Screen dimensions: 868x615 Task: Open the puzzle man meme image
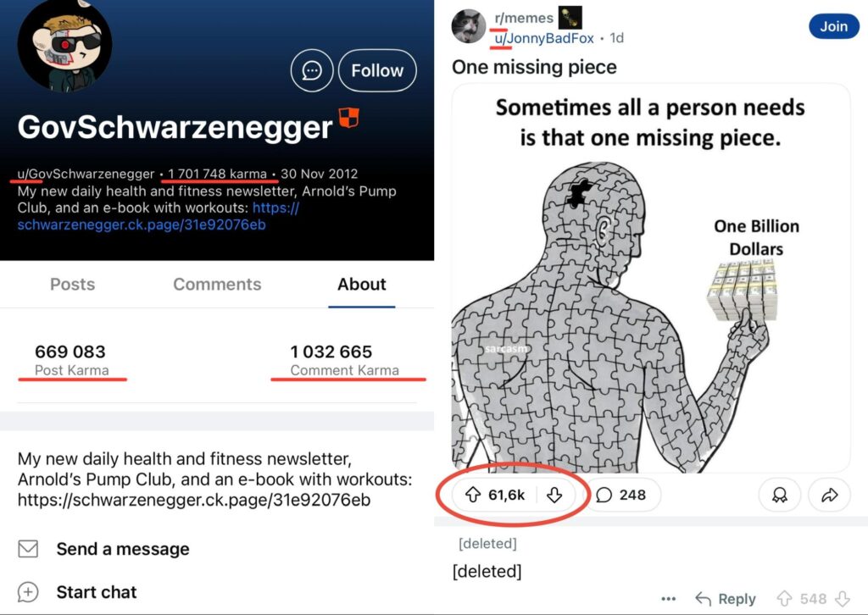[651, 278]
